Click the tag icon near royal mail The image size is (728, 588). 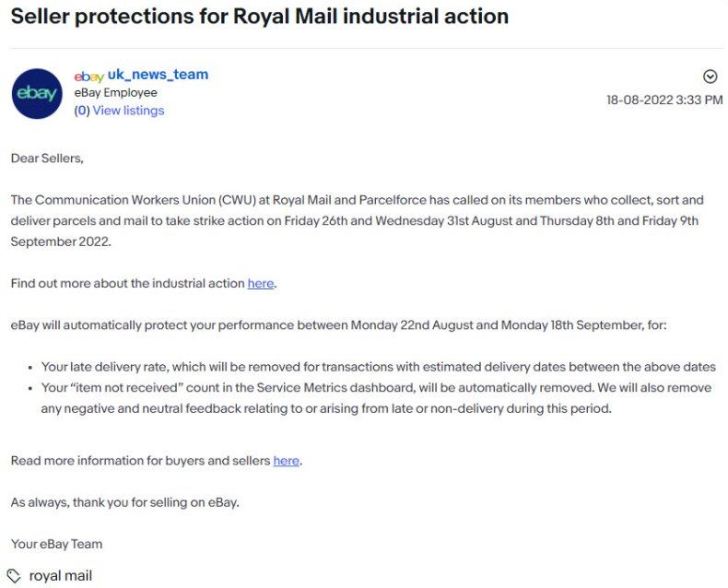point(14,576)
